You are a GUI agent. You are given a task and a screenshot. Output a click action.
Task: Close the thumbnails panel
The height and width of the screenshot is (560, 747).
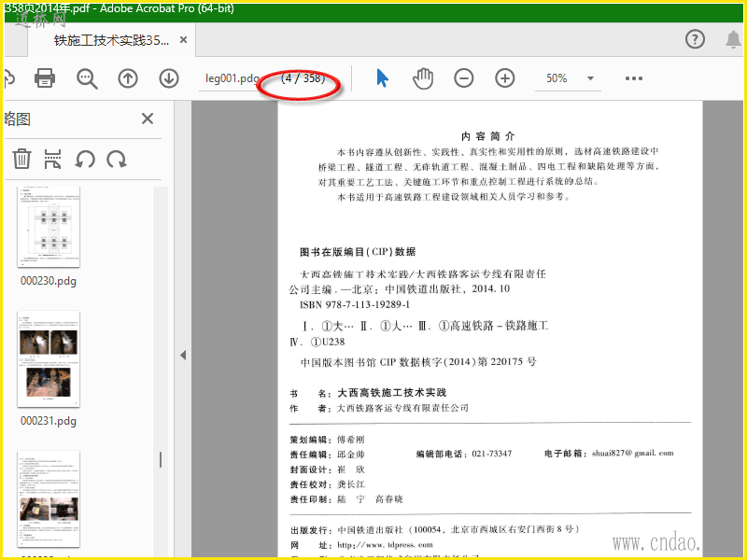click(x=148, y=119)
